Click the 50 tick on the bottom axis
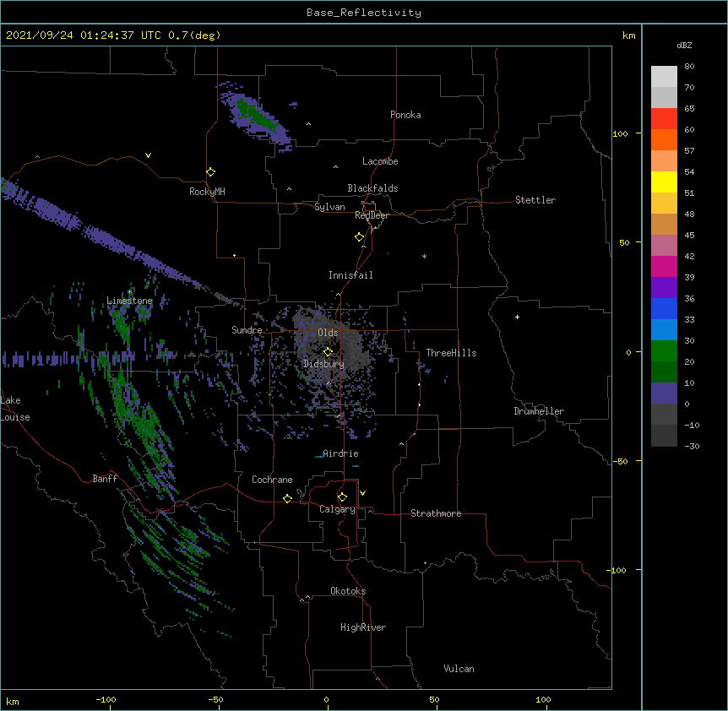728x711 pixels. 434,699
